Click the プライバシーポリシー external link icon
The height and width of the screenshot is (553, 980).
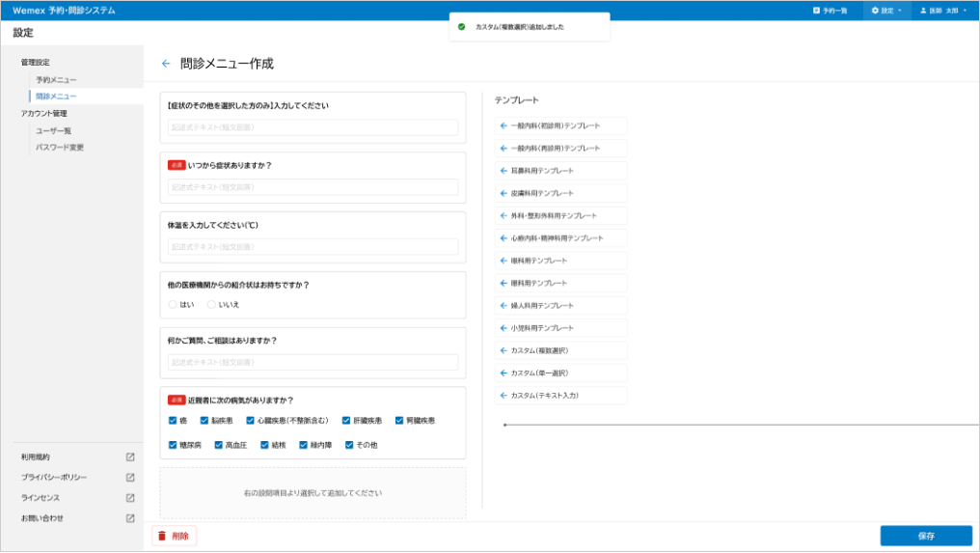coord(130,478)
